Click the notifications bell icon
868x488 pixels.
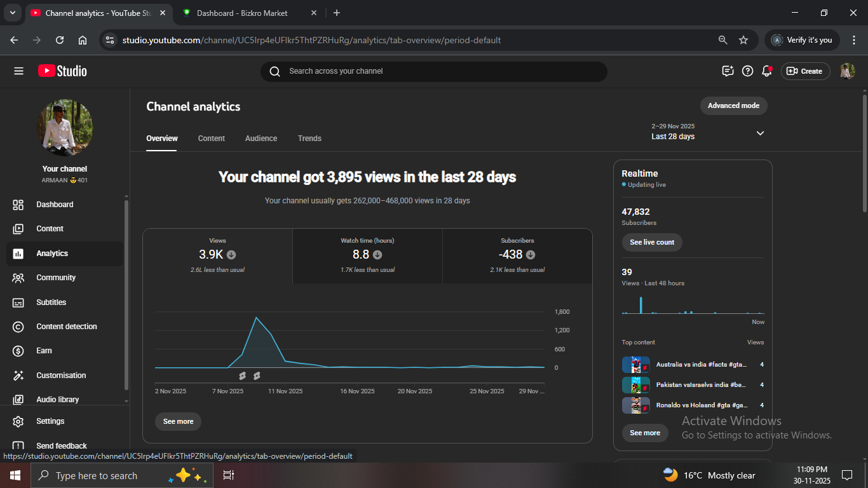tap(767, 71)
